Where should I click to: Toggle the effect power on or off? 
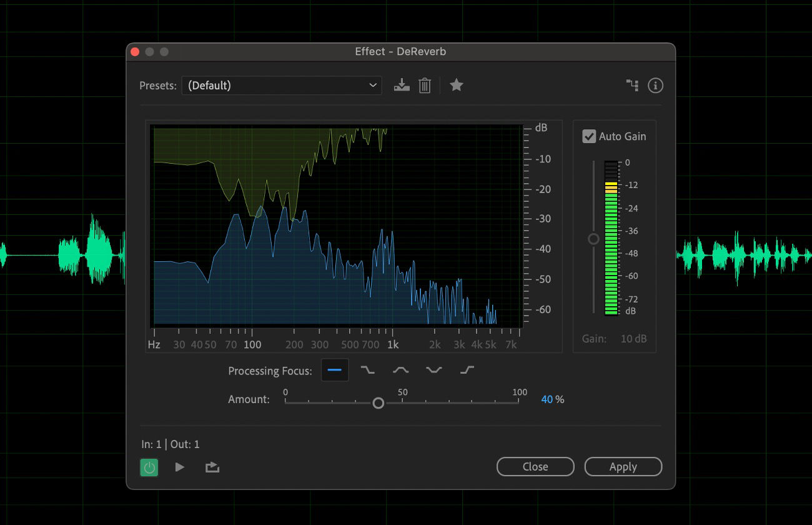click(x=149, y=466)
